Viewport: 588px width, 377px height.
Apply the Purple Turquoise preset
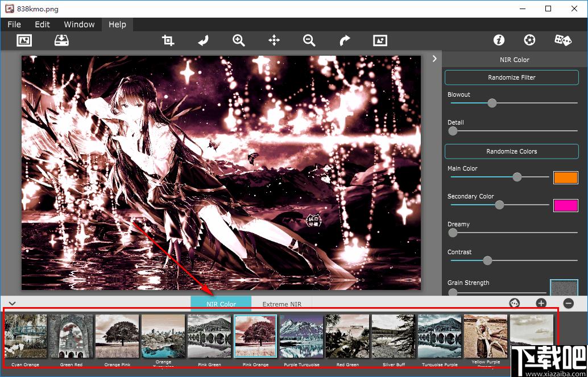[x=301, y=336]
